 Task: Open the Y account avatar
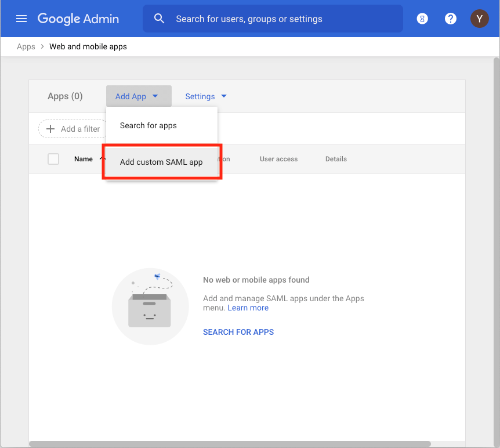point(479,19)
